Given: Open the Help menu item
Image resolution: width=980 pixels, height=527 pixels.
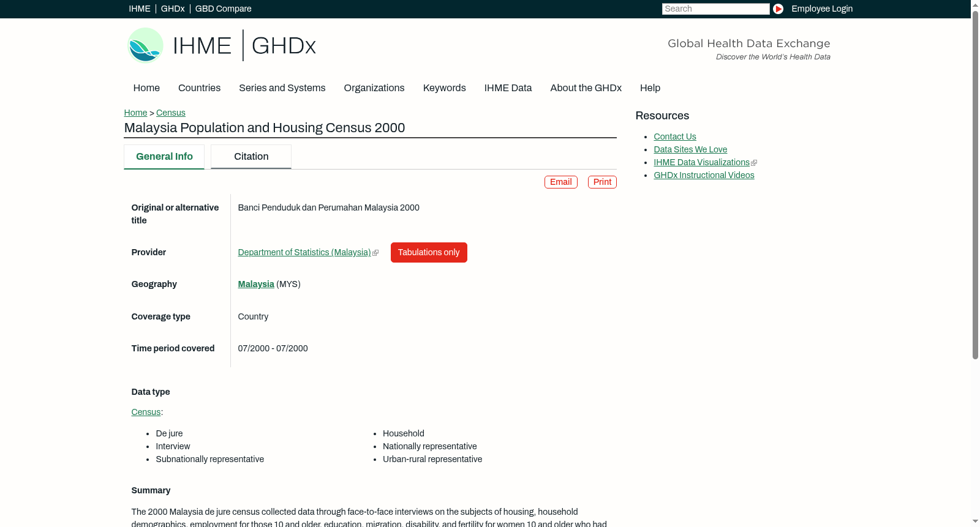Looking at the screenshot, I should point(650,88).
